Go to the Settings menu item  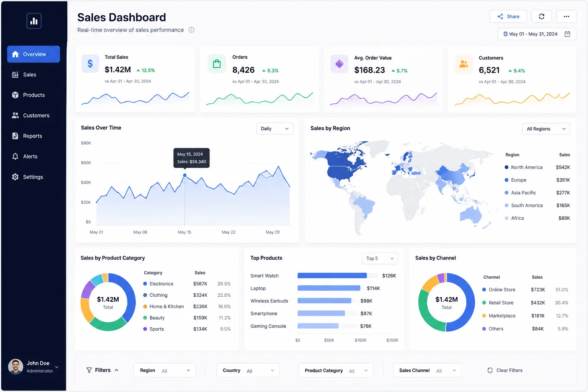click(33, 177)
